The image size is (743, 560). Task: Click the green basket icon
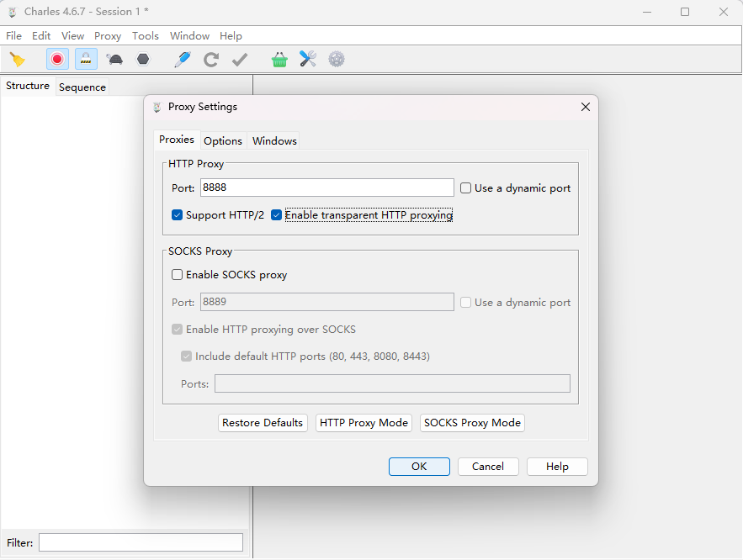pos(279,59)
